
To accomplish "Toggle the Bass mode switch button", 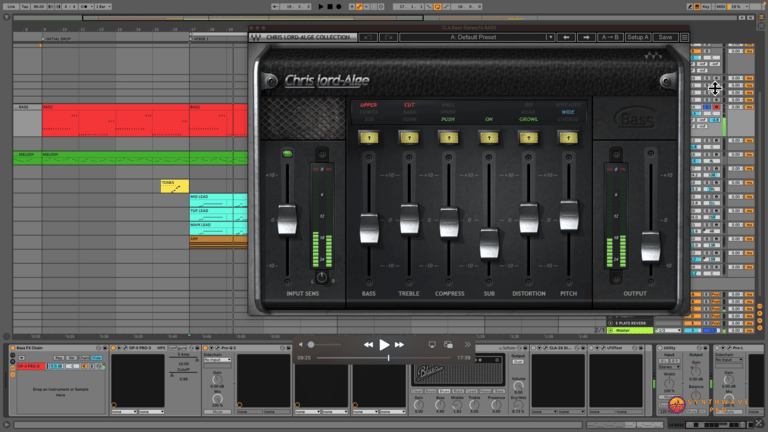I will tap(369, 138).
